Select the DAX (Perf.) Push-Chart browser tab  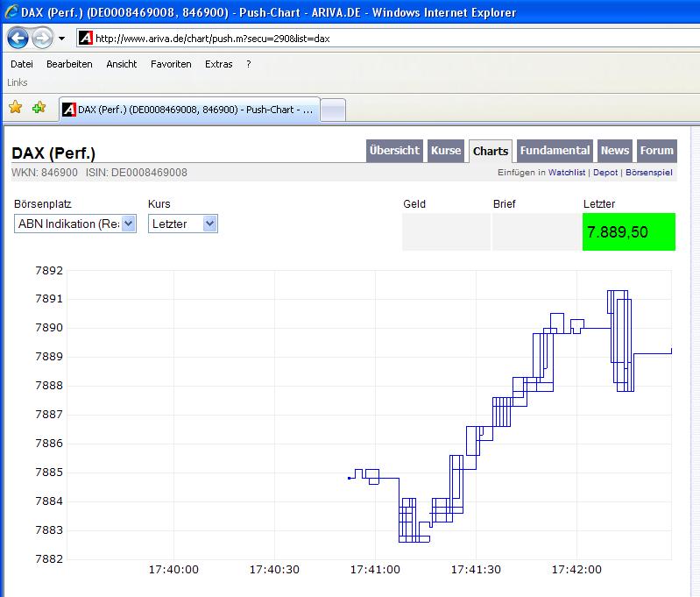pos(190,110)
